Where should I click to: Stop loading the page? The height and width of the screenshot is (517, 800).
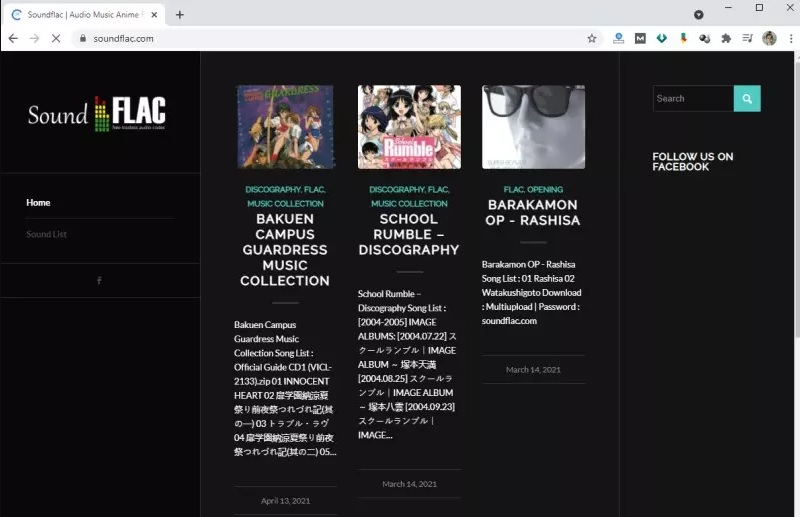55,38
